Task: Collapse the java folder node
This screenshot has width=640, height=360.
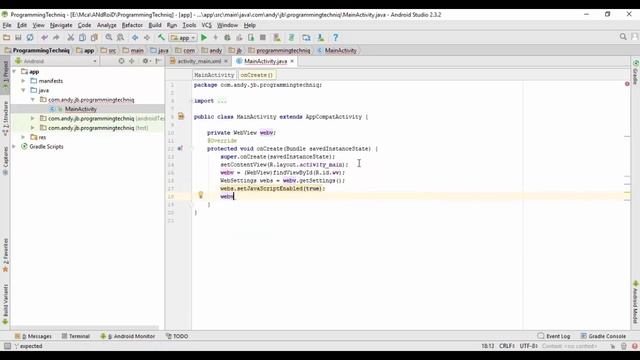Action: [24, 90]
